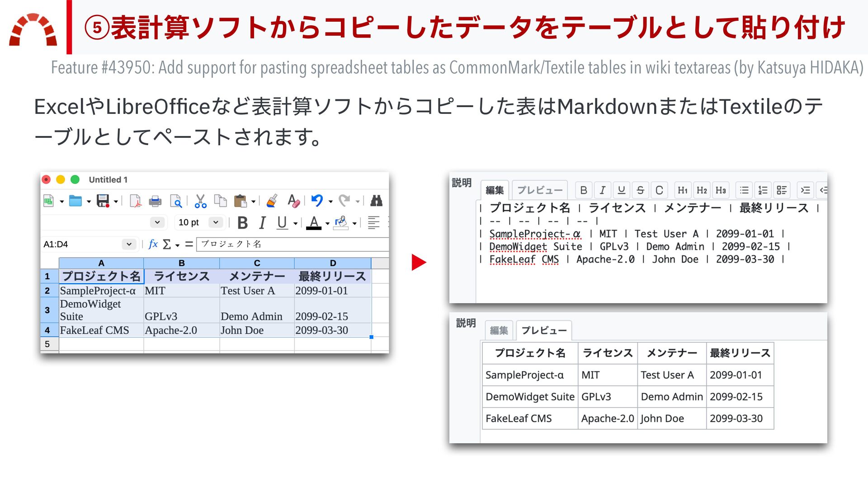Switch to the 編集 tab in lower panel

pos(499,330)
